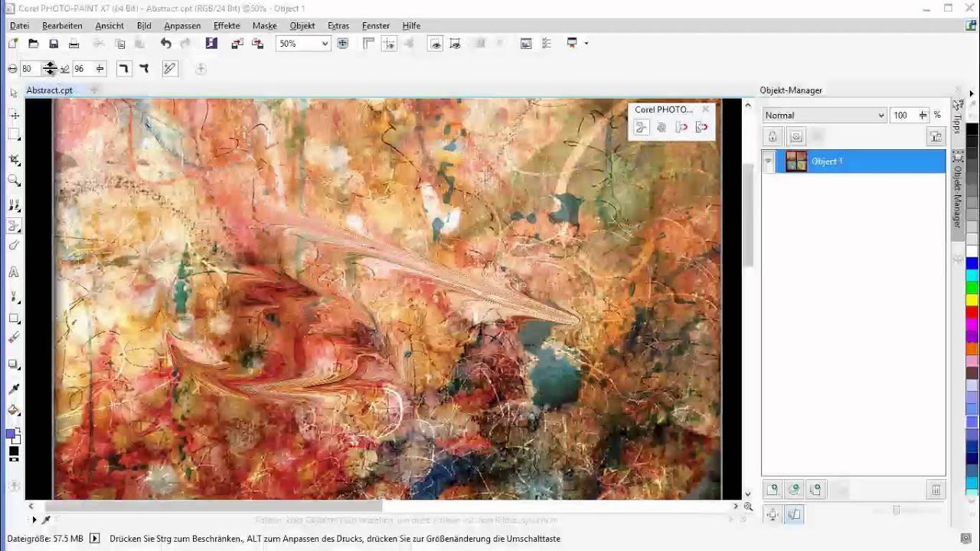Create a new document from toolbar
This screenshot has width=980, height=551.
(x=13, y=44)
